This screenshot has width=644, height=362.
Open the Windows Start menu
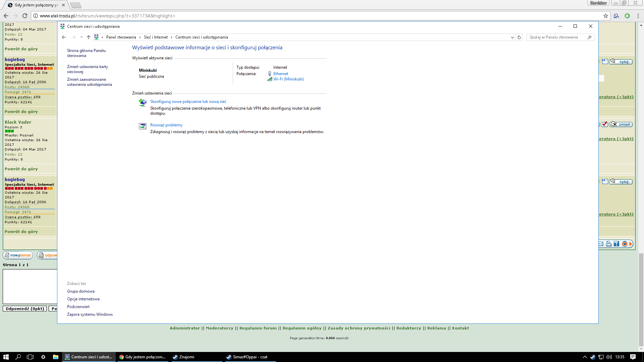point(6,357)
